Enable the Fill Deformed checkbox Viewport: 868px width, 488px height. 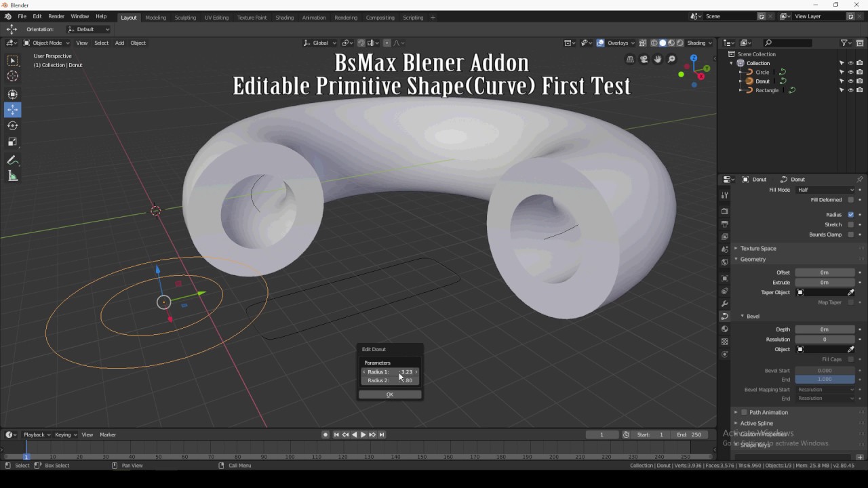(850, 200)
